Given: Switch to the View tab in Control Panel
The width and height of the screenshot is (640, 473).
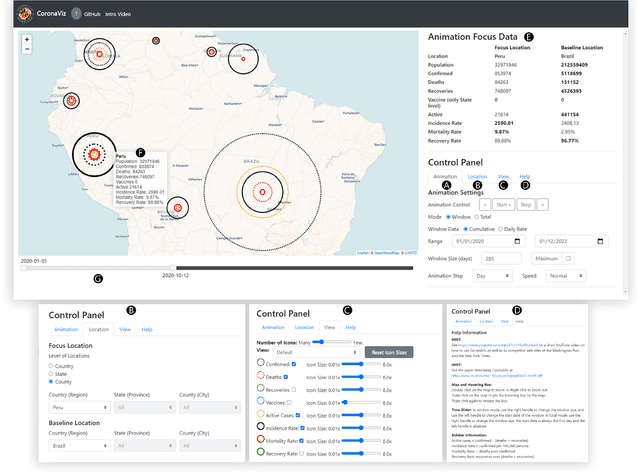Looking at the screenshot, I should tap(503, 176).
